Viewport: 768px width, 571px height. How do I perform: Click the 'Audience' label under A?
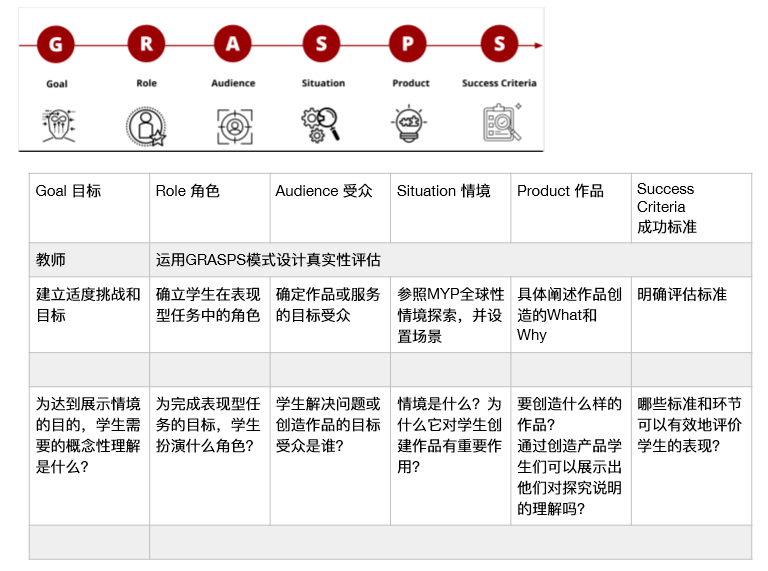pos(233,83)
